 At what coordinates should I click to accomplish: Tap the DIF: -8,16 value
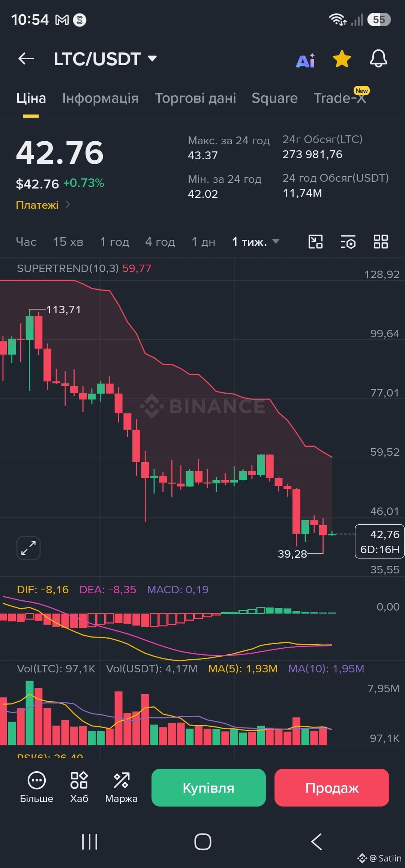(x=43, y=590)
